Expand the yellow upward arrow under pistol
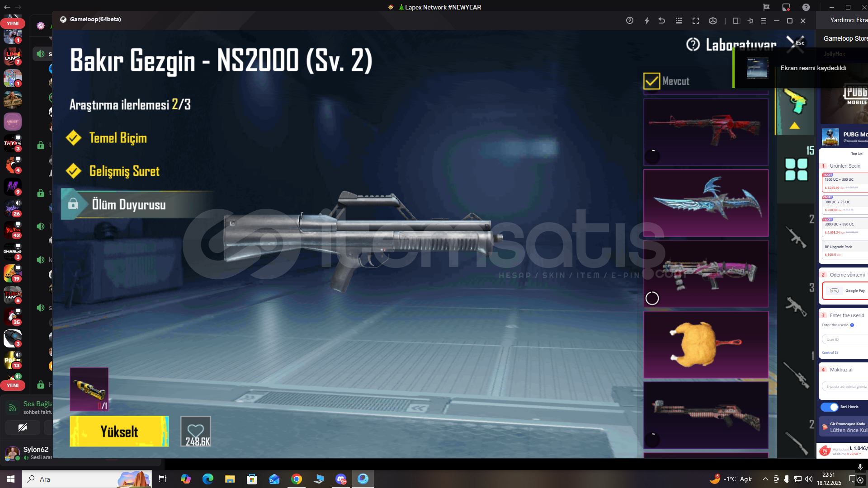 click(794, 126)
